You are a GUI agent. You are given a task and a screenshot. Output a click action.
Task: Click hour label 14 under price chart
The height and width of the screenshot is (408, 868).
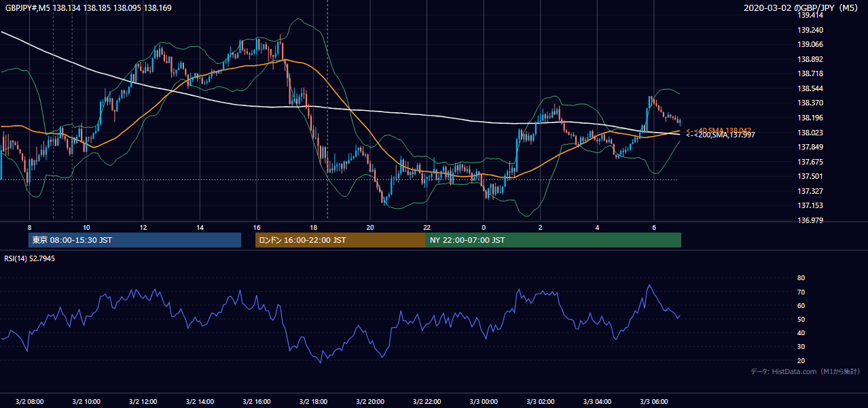pos(200,227)
